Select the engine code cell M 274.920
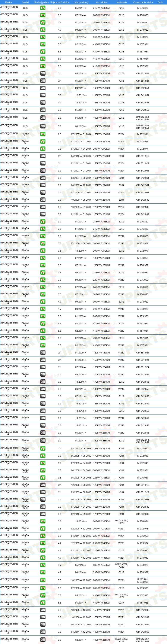 click(x=143, y=449)
